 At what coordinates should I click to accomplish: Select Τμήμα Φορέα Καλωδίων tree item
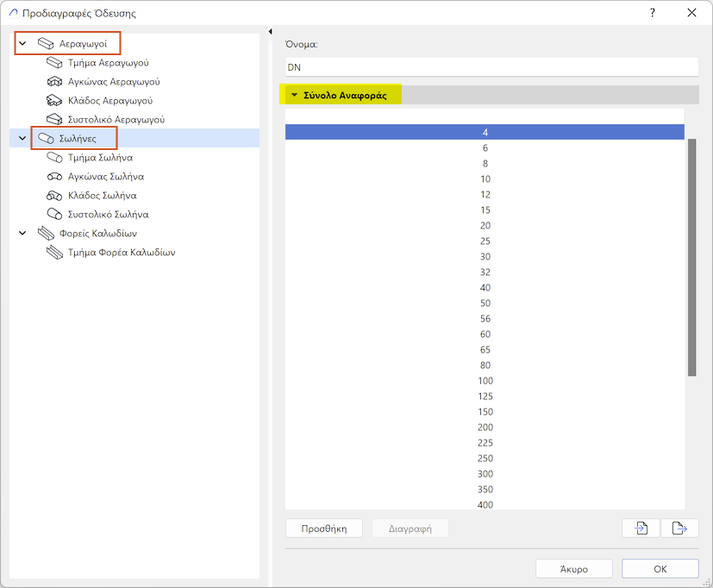[x=122, y=253]
